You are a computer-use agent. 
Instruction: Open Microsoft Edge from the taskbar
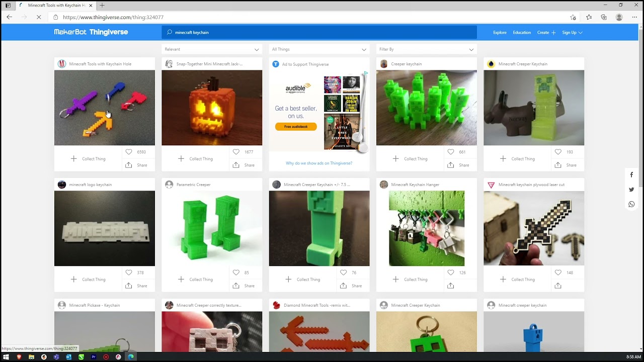click(x=131, y=357)
